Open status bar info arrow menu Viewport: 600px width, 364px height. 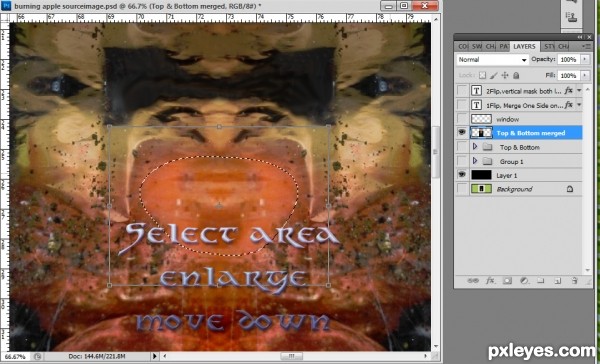click(x=155, y=356)
